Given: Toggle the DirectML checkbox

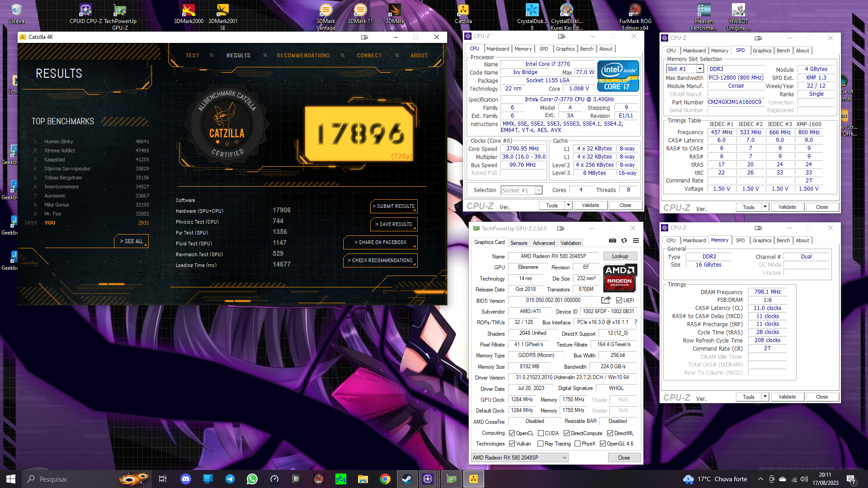Looking at the screenshot, I should 610,433.
